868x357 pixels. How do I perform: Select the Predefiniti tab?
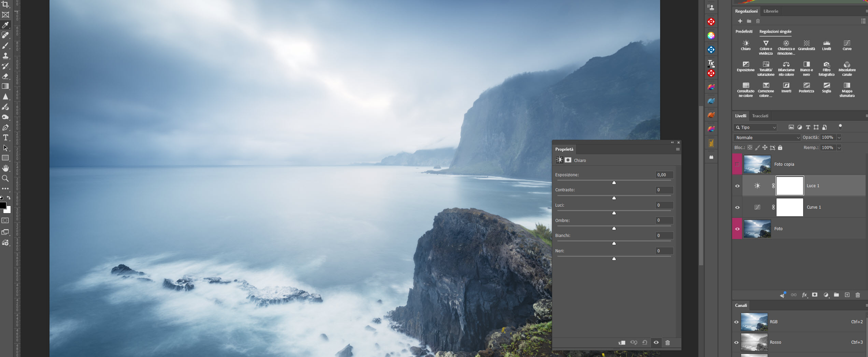tap(744, 31)
